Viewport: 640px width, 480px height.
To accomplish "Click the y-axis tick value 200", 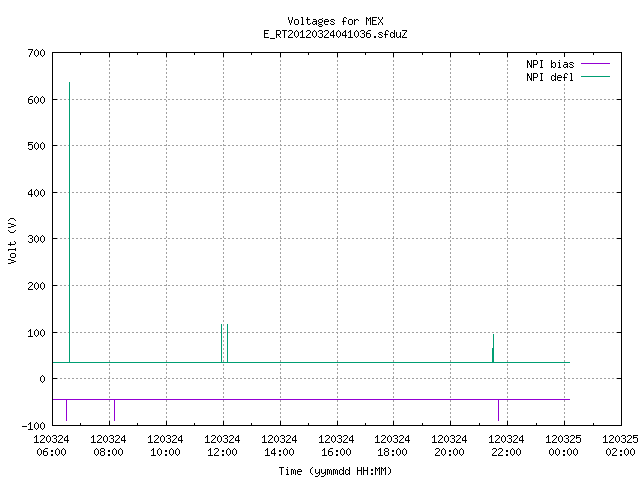I will pyautogui.click(x=36, y=286).
